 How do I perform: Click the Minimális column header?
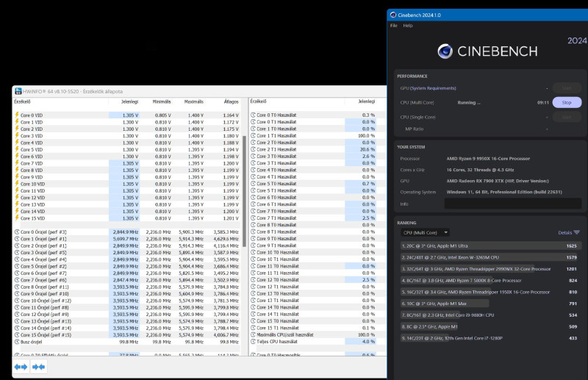point(162,101)
